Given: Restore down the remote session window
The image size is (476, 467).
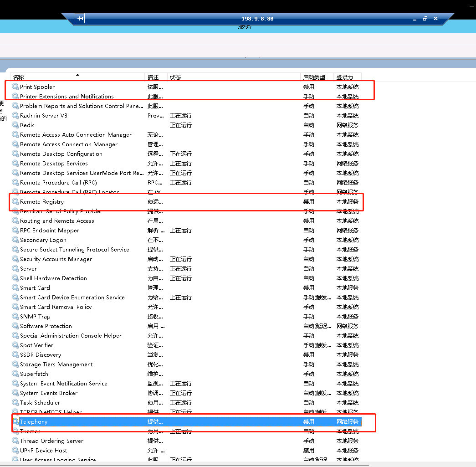Looking at the screenshot, I should point(425,19).
